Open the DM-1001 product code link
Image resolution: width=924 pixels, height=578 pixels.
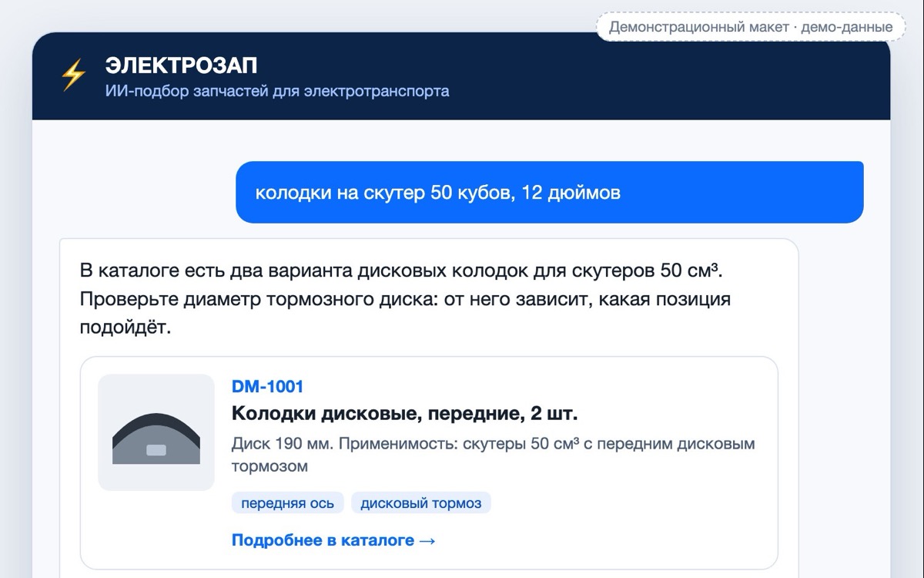coord(267,386)
